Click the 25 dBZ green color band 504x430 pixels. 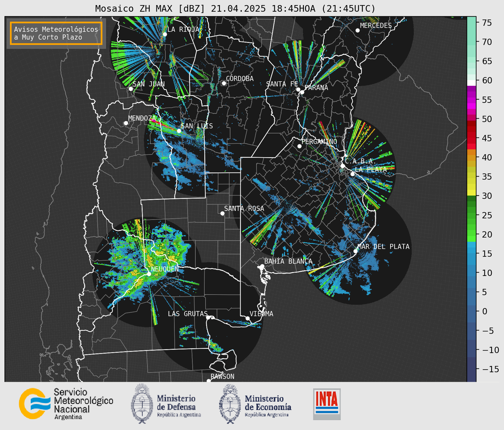[x=471, y=215]
